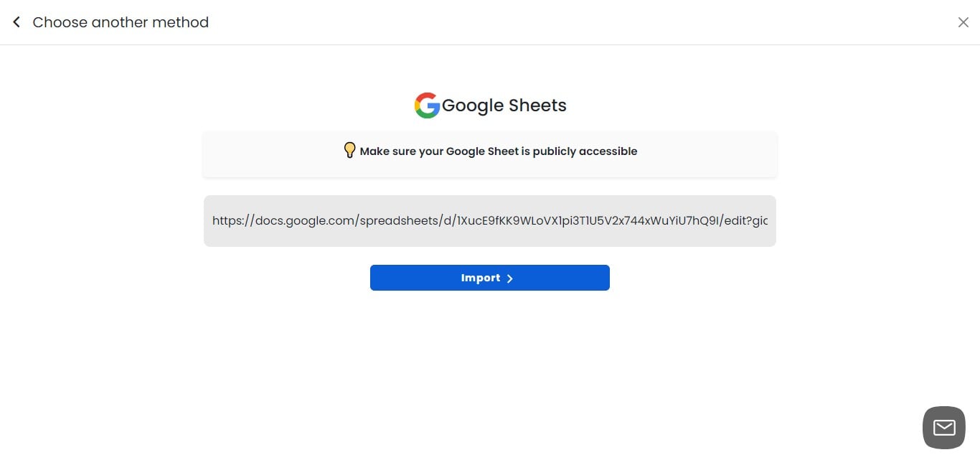Click the lightbulb icon in the notice

(349, 150)
